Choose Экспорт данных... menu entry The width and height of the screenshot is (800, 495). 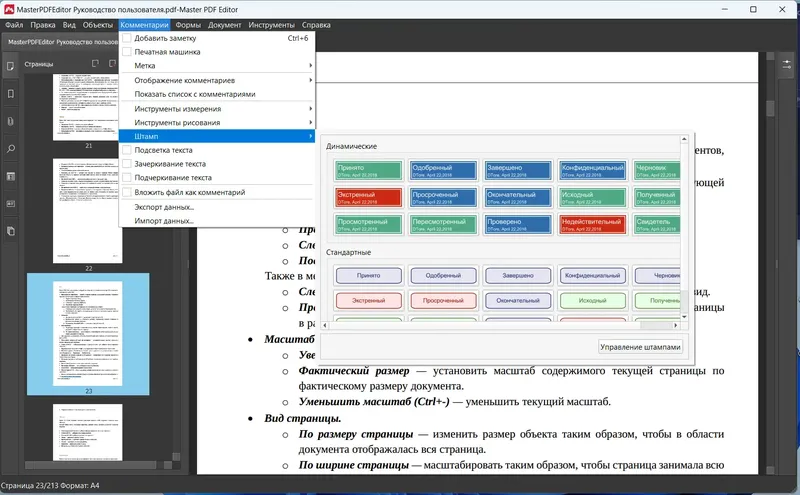(x=217, y=207)
